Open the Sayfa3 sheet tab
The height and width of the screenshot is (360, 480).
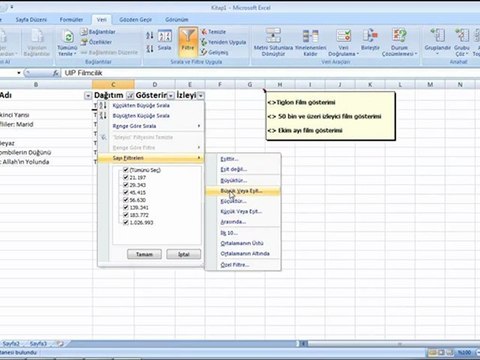38,343
